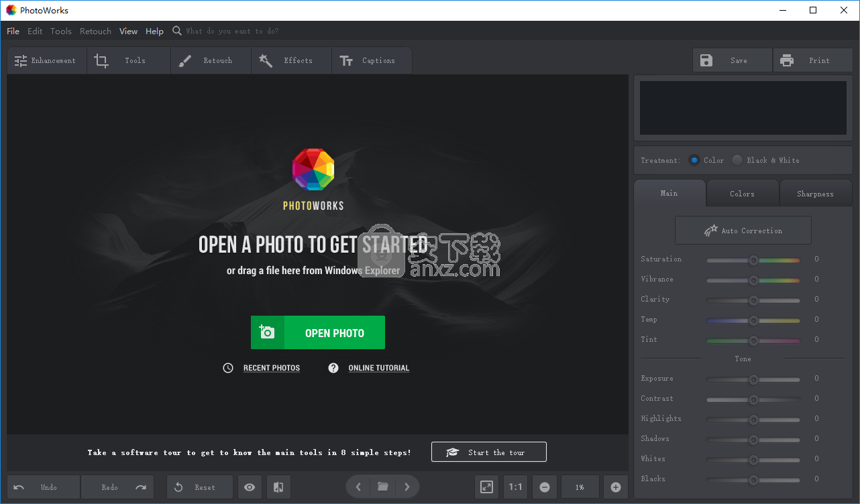This screenshot has height=504, width=860.
Task: Go to the next photo arrow
Action: coord(407,487)
